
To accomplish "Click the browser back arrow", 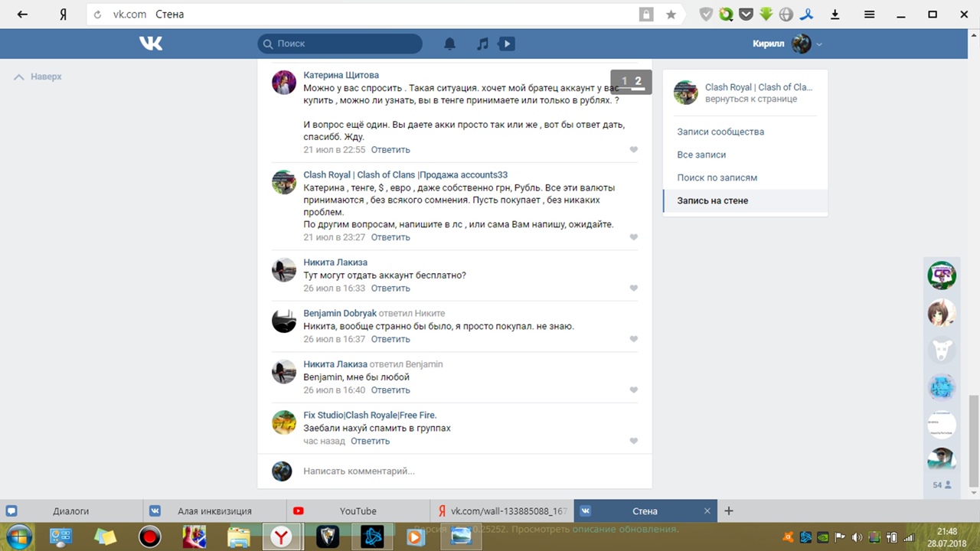I will coord(22,15).
